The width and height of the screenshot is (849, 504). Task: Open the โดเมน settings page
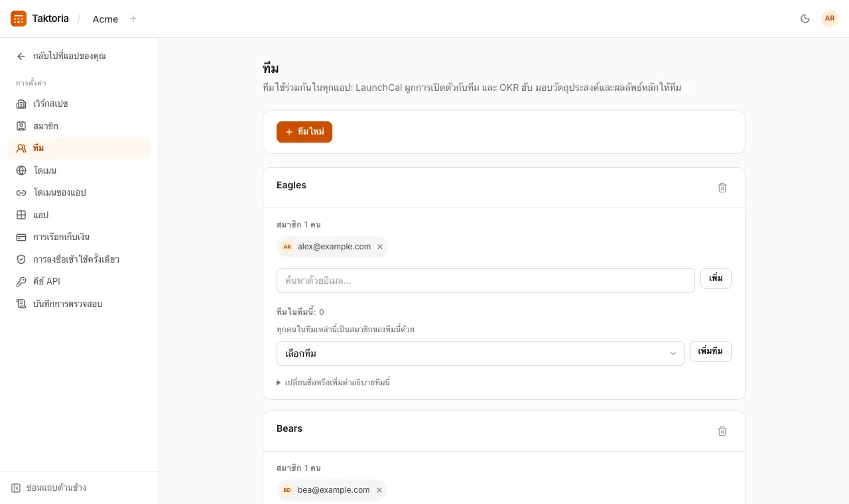pyautogui.click(x=80, y=170)
